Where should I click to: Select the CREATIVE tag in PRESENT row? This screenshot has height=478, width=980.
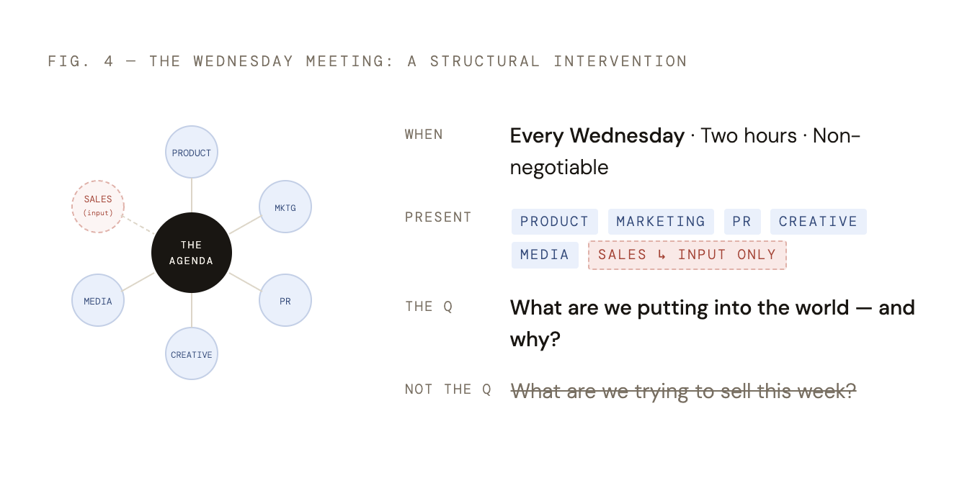[818, 222]
